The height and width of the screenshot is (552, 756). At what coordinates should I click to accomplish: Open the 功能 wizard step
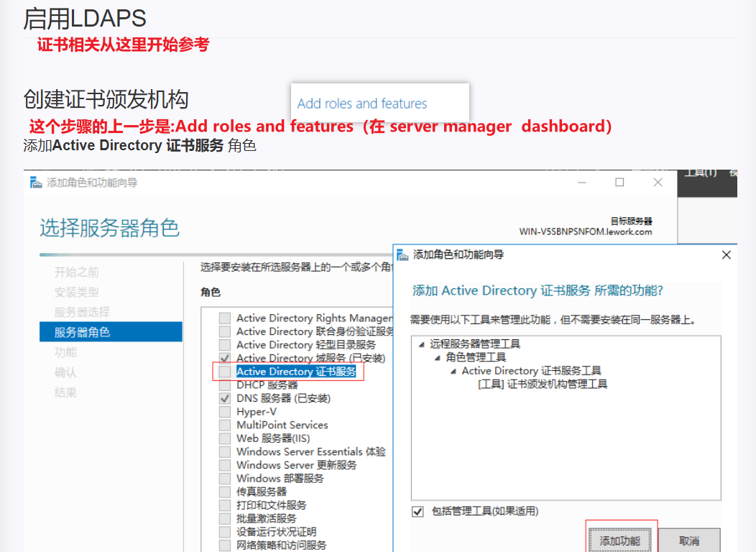tap(65, 352)
